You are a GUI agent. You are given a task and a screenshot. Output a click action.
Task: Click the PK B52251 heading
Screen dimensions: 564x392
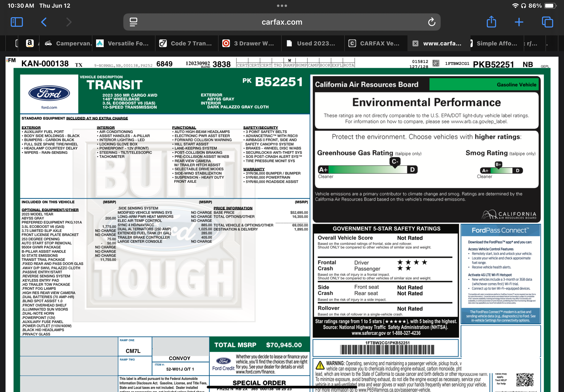click(272, 82)
